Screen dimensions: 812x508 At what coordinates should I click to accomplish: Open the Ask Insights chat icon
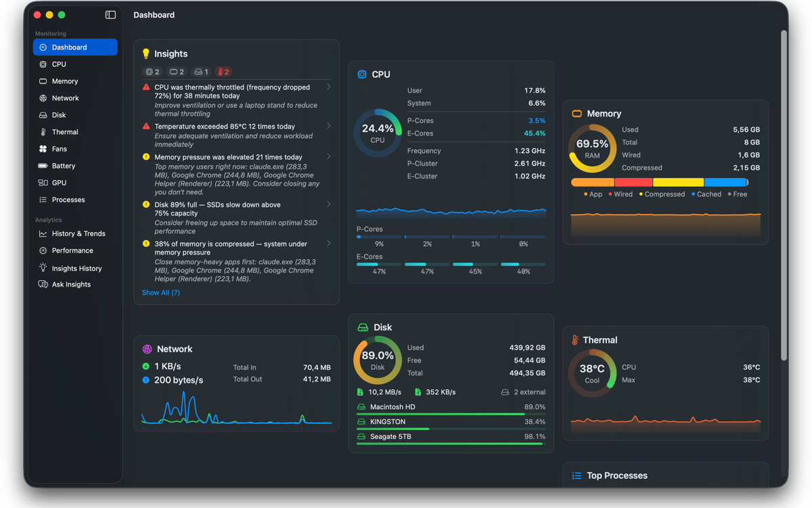43,284
